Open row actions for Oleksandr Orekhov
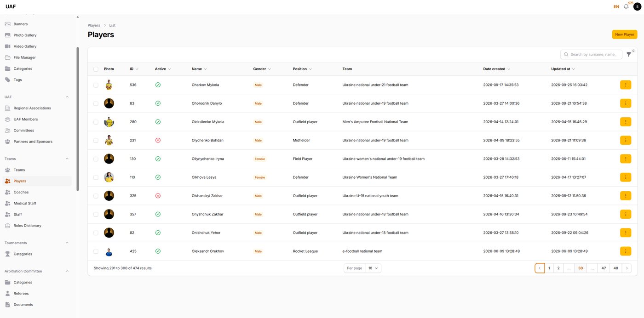This screenshot has width=644, height=318. point(626,251)
